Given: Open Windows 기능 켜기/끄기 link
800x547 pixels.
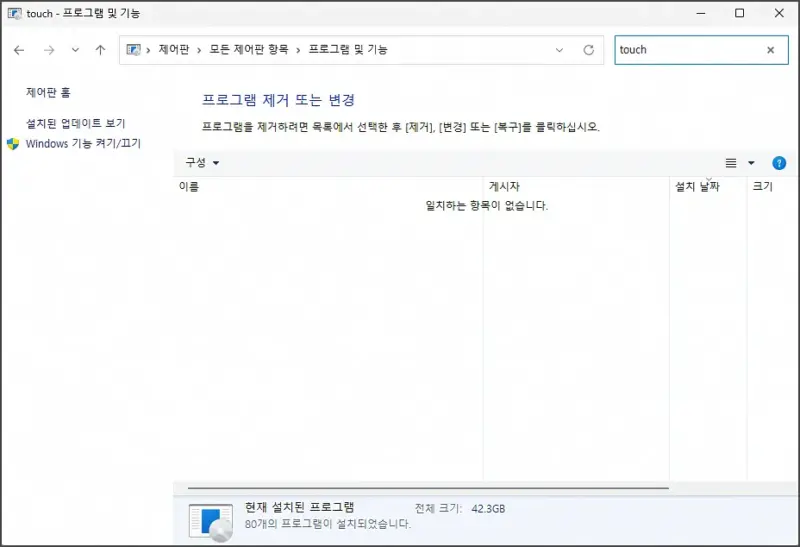Looking at the screenshot, I should 83,143.
